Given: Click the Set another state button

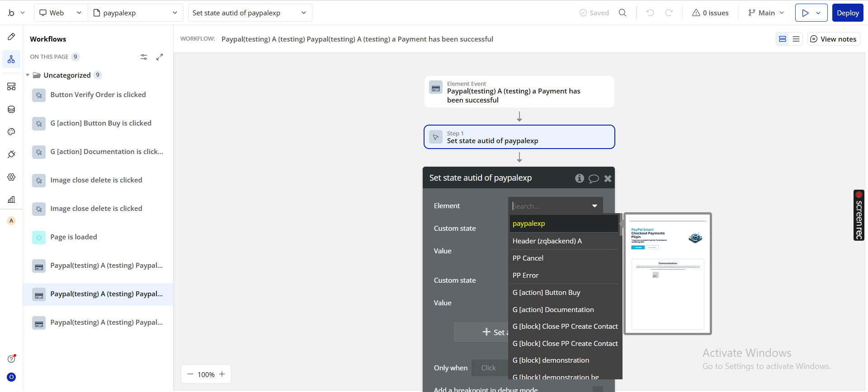Looking at the screenshot, I should (481, 332).
